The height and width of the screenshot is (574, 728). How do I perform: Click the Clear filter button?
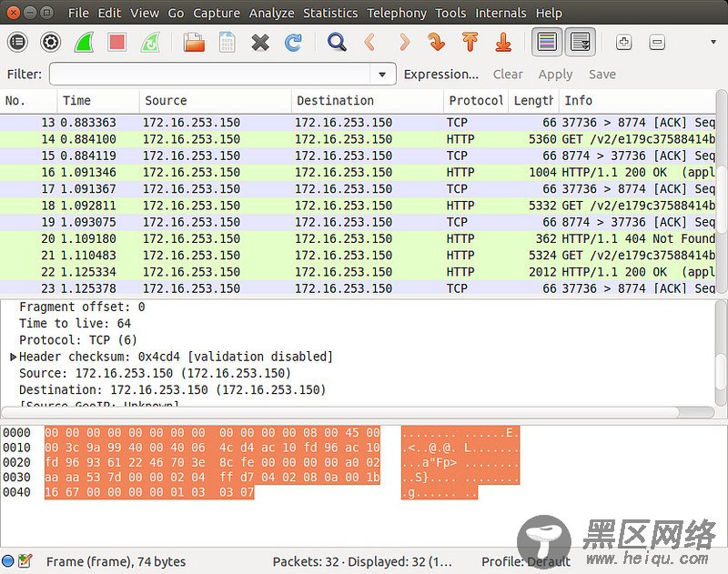coord(508,75)
